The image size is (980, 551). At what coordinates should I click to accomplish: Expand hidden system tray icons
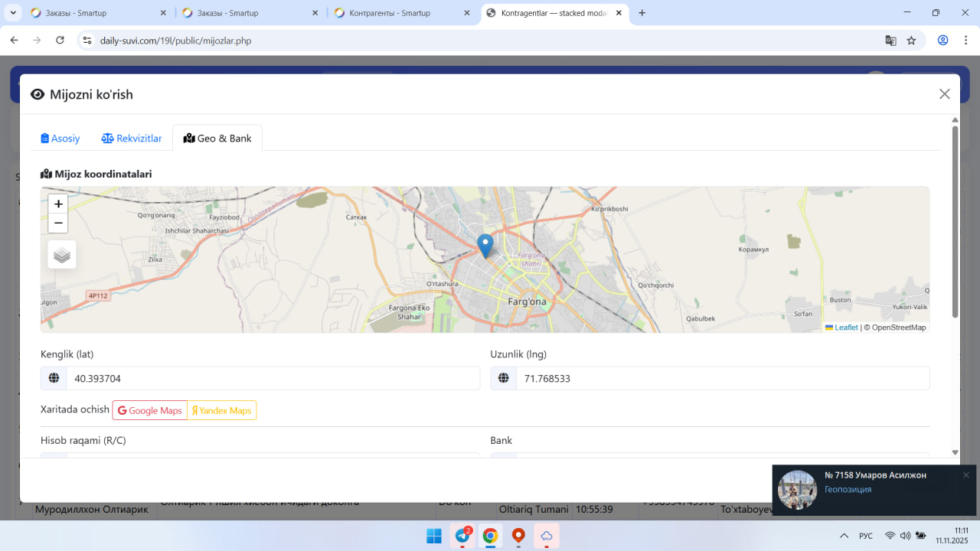[x=844, y=536]
